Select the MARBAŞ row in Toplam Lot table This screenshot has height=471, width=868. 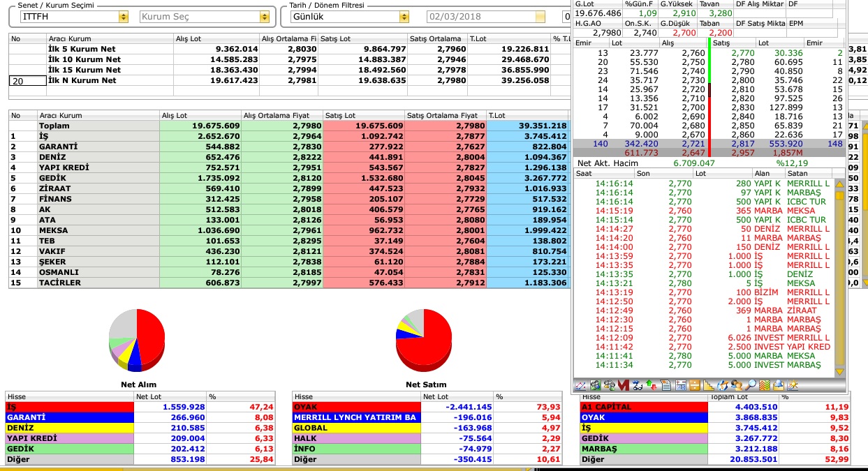pos(716,449)
